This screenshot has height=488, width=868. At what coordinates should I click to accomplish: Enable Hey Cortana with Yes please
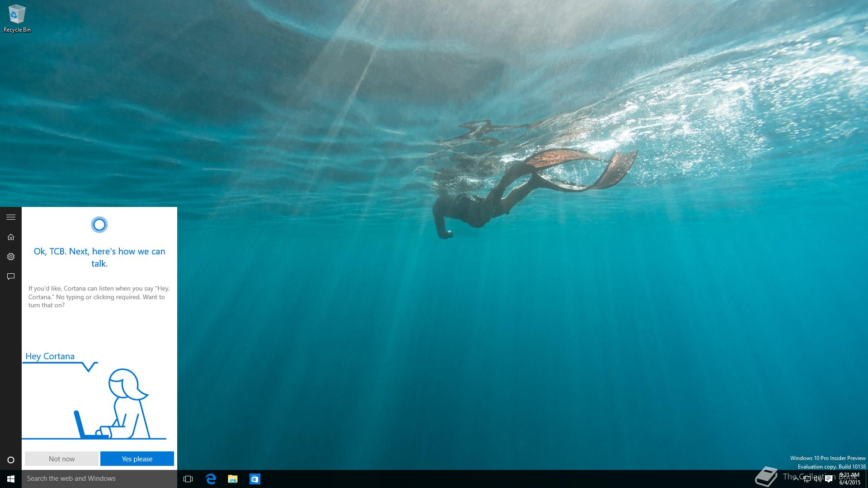point(137,459)
